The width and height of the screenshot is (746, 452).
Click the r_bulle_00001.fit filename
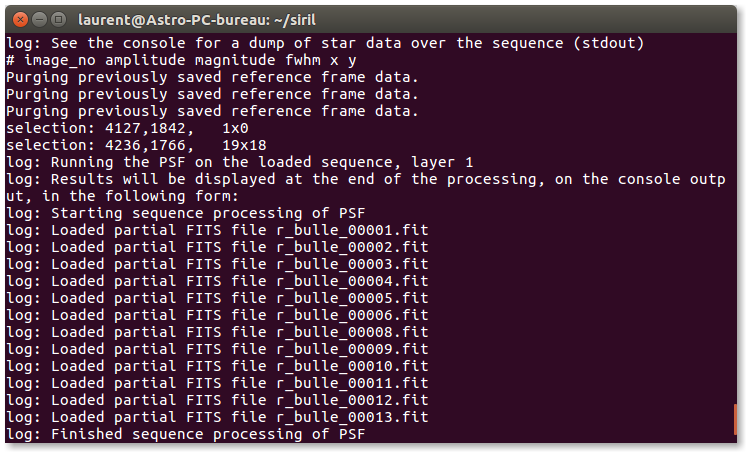(352, 229)
